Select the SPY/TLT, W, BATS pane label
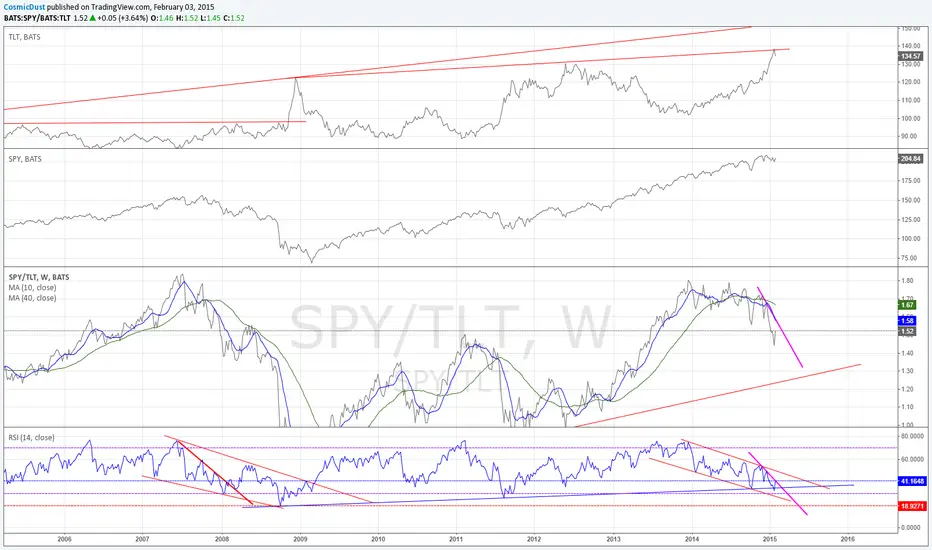The image size is (932, 550). click(x=39, y=277)
